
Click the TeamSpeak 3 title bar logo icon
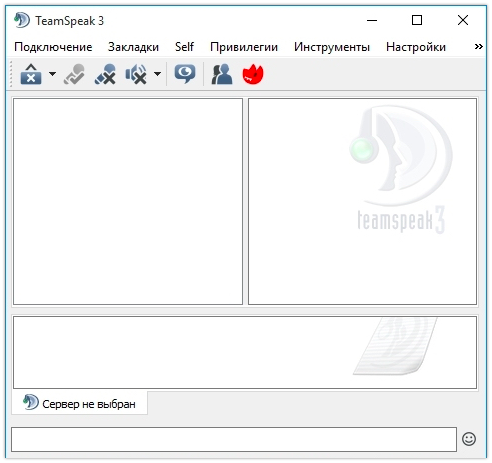coord(22,20)
